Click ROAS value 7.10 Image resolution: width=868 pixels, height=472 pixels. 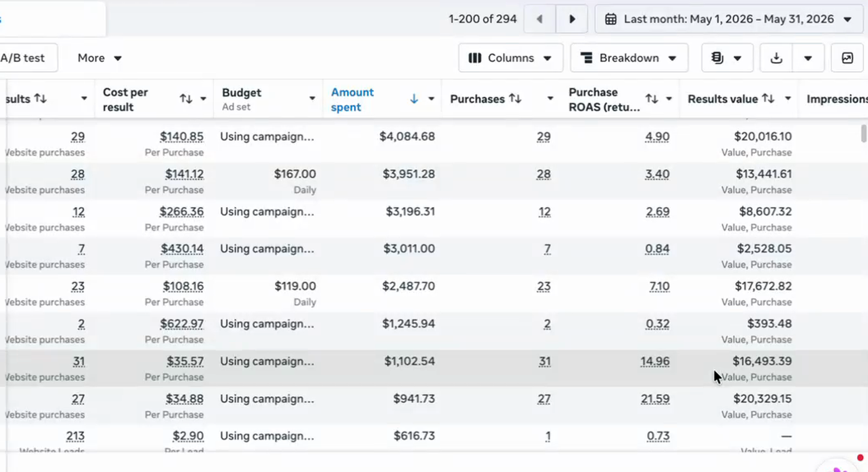click(x=659, y=286)
